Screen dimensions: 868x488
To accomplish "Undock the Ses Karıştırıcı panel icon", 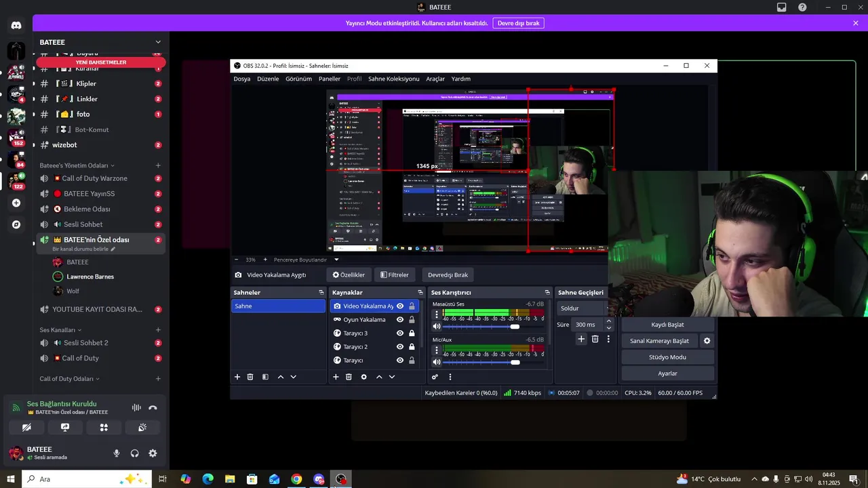I will pos(547,293).
